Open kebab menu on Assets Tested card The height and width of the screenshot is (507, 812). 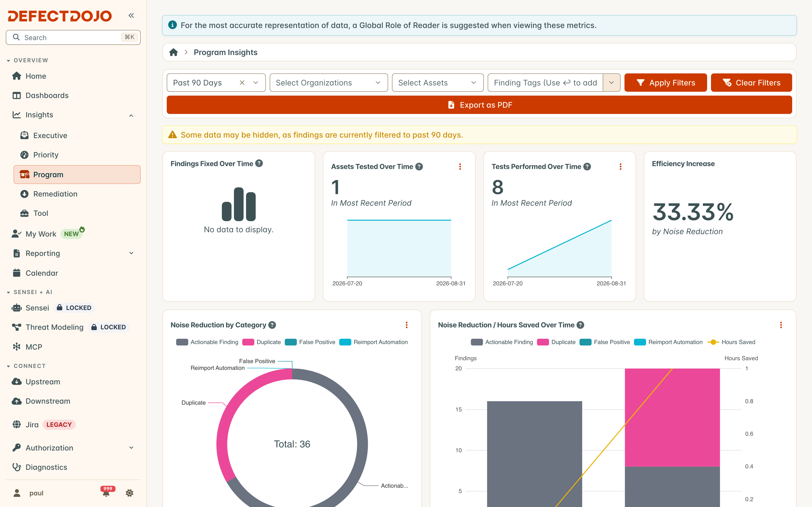460,167
